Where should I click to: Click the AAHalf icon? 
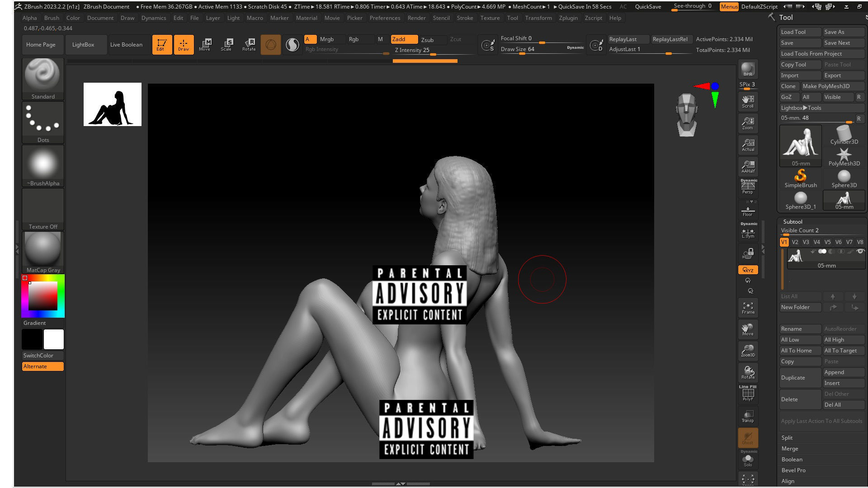point(748,166)
